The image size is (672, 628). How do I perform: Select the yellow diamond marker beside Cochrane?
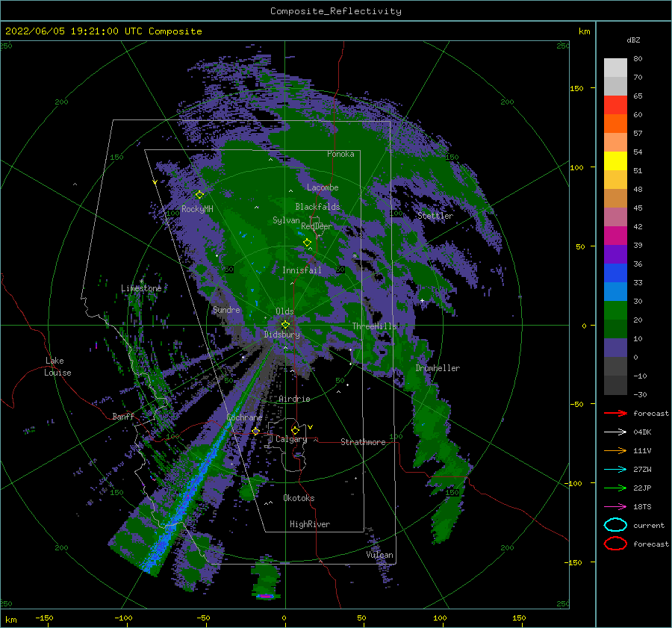(x=255, y=431)
